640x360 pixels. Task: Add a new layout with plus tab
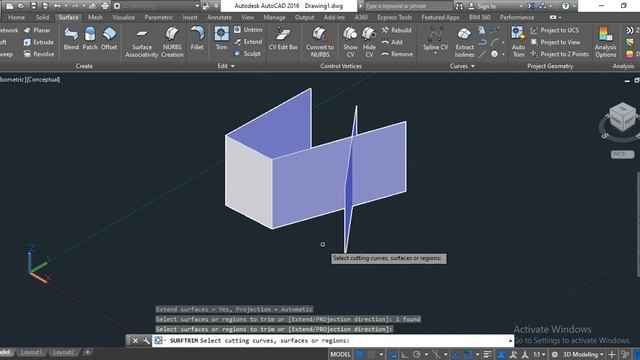point(87,352)
